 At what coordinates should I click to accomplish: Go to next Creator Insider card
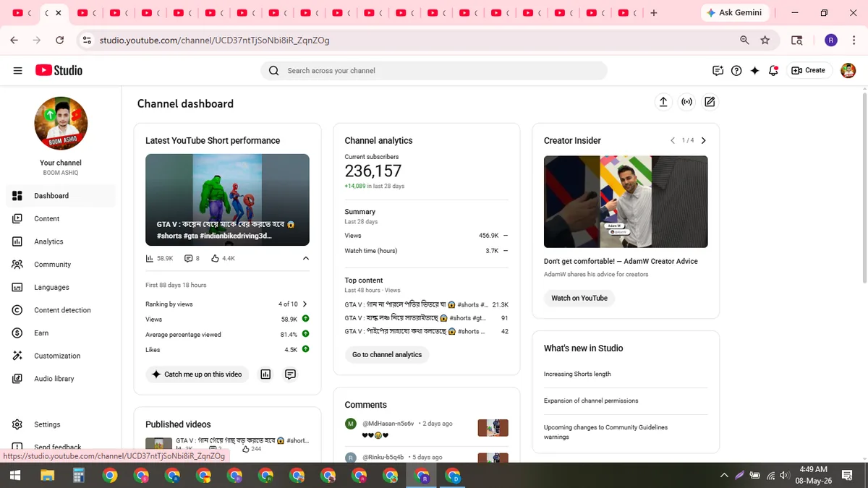pyautogui.click(x=704, y=140)
